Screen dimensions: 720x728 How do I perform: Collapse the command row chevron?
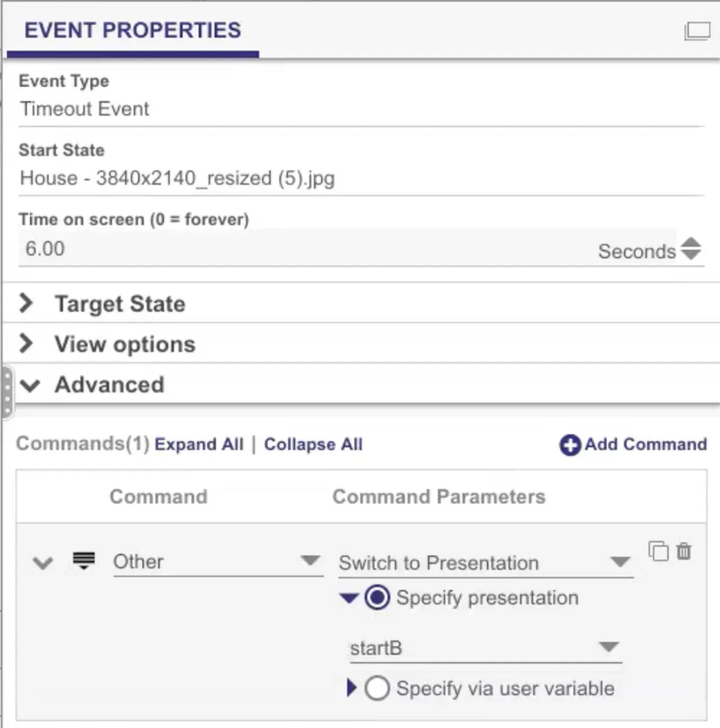click(x=43, y=562)
